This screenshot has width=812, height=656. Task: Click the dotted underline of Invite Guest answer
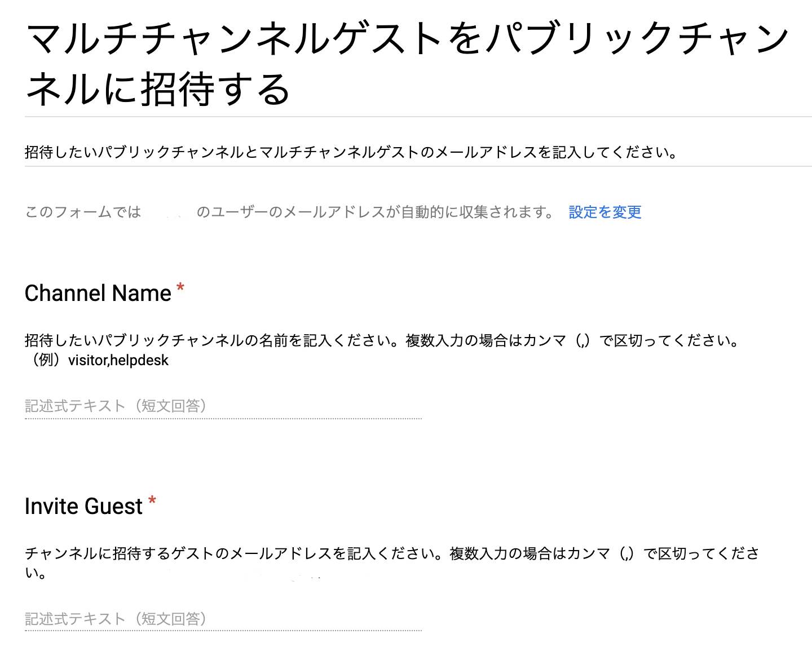[223, 631]
